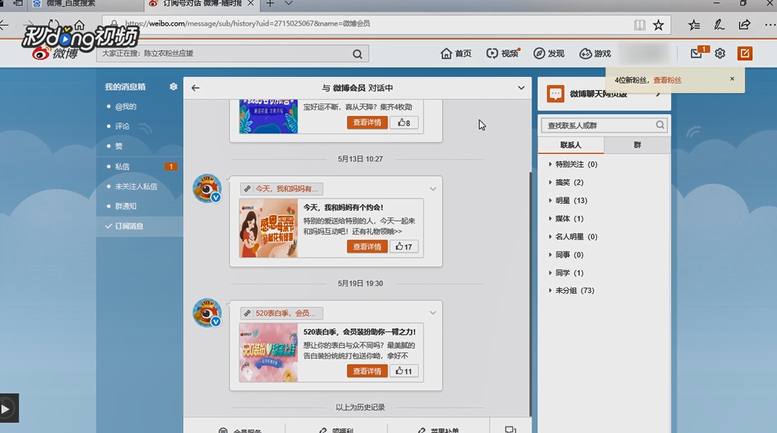Like the message with 8 likes
This screenshot has height=433, width=777.
(404, 122)
